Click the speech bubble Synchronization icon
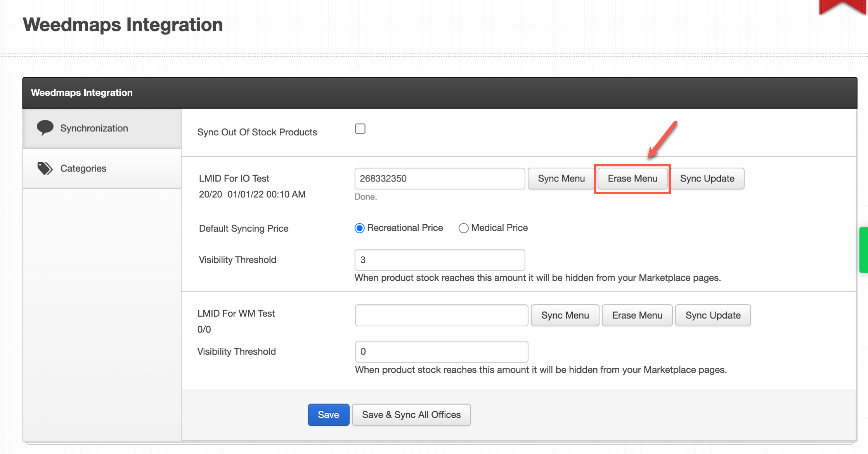Image resolution: width=868 pixels, height=454 pixels. click(x=45, y=127)
